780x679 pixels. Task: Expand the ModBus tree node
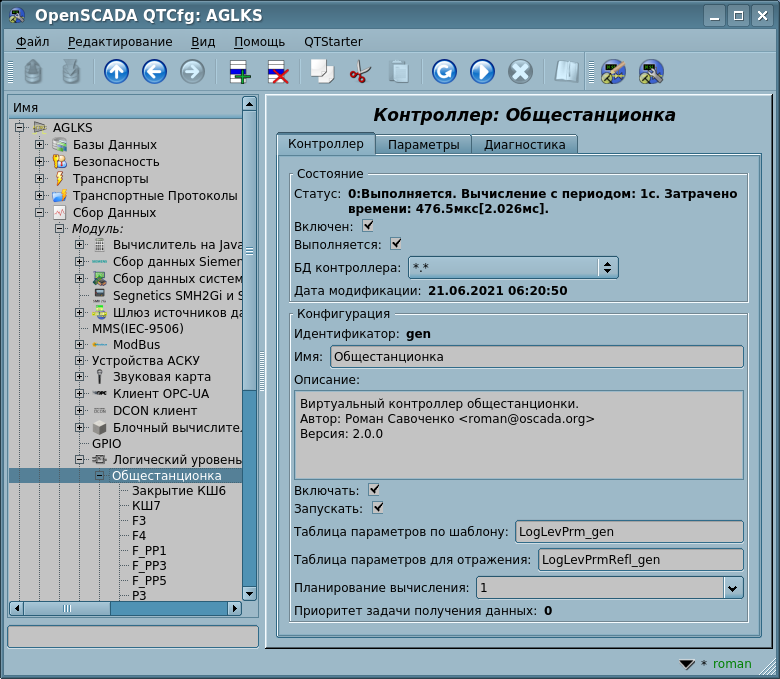tap(80, 344)
